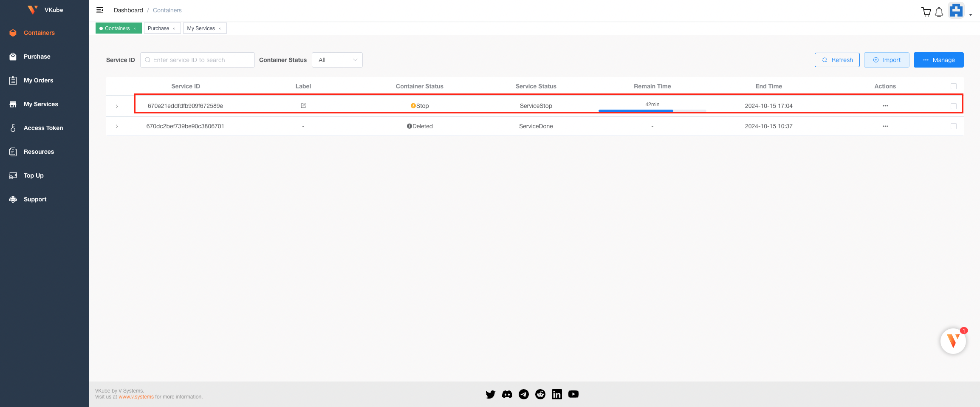Screen dimensions: 980x407
Task: Click the Access Token key icon
Action: (x=13, y=128)
